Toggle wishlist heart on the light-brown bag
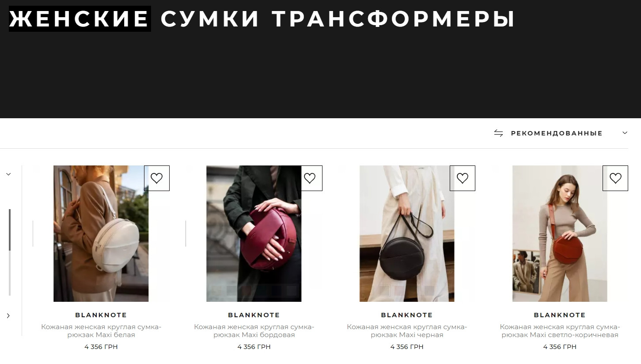641x364 pixels. coord(615,178)
